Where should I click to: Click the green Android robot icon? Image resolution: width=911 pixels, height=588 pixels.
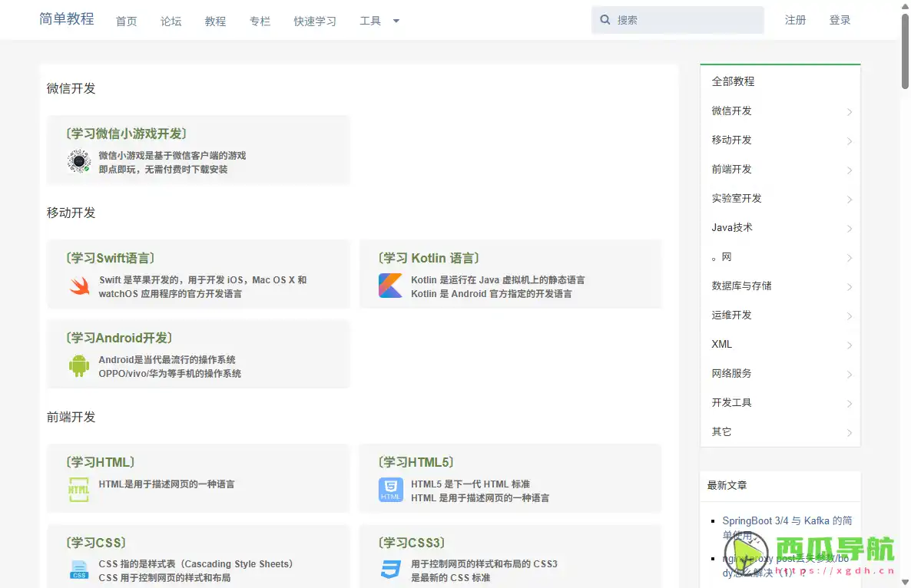[x=79, y=365]
